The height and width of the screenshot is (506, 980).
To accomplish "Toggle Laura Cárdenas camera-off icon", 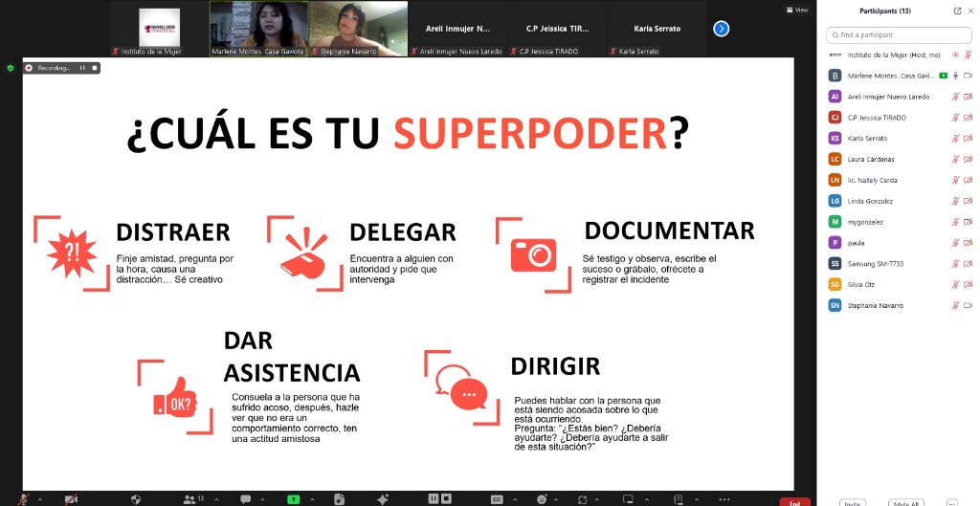I will click(x=969, y=160).
